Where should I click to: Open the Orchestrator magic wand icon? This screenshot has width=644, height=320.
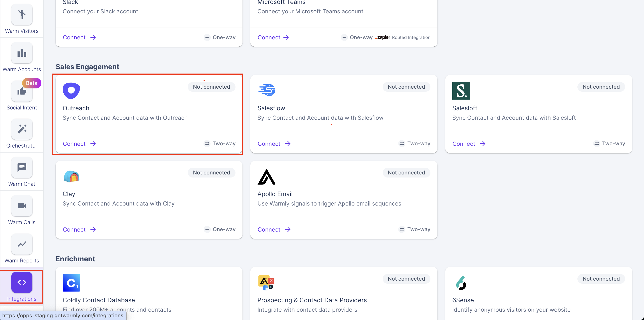pos(22,129)
